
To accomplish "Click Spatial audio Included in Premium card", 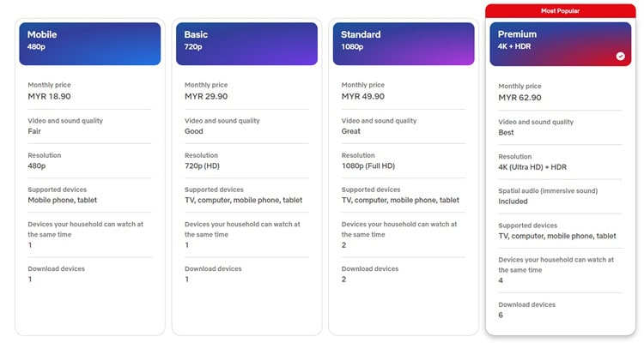I will click(x=513, y=202).
